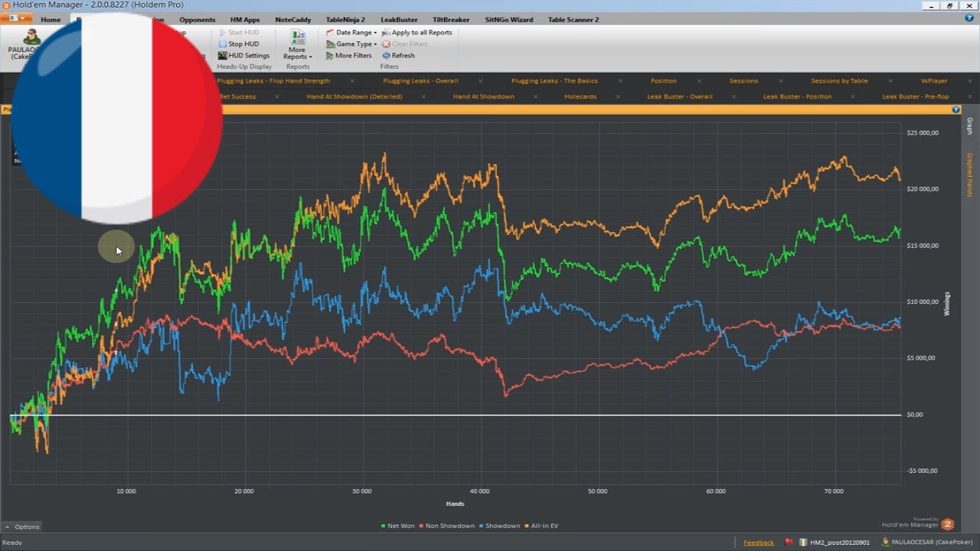Toggle the red Non Showdown legend series

click(447, 526)
